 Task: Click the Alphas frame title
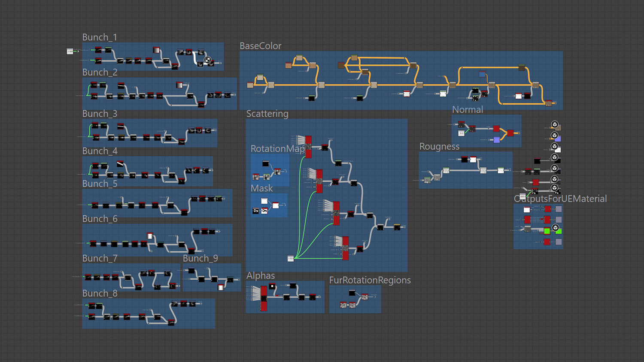coord(261,276)
